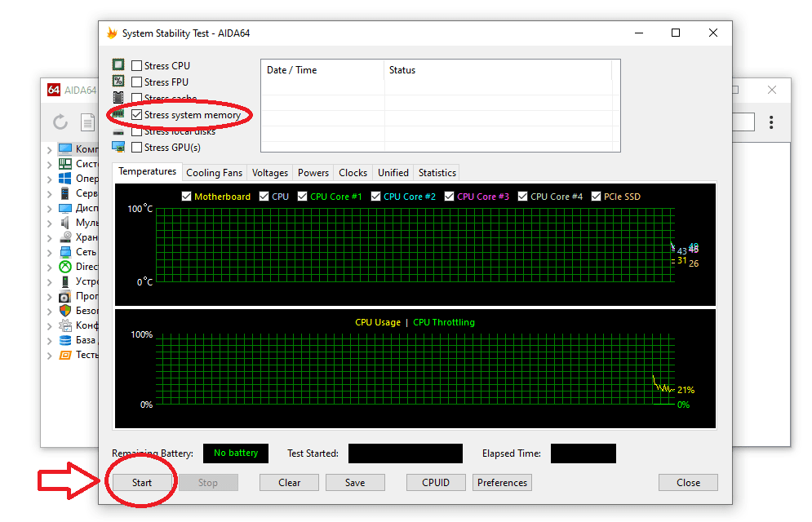The image size is (812, 522).
Task: Click the speaker icon next to Муль
Action: click(x=65, y=223)
